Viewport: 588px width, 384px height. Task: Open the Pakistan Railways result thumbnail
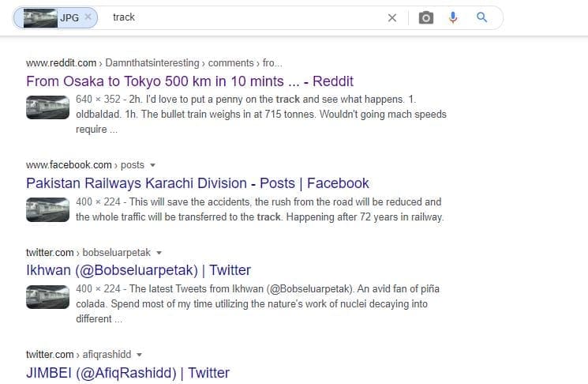pyautogui.click(x=47, y=209)
